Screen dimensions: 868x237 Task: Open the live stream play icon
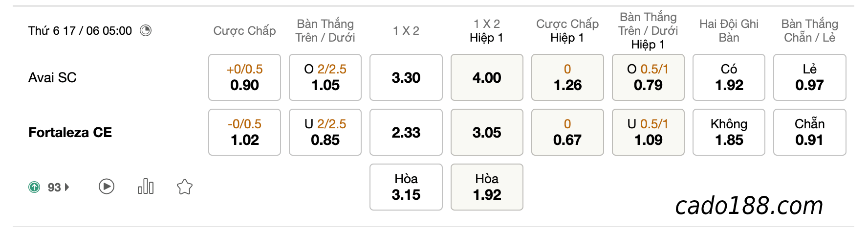pos(107,187)
